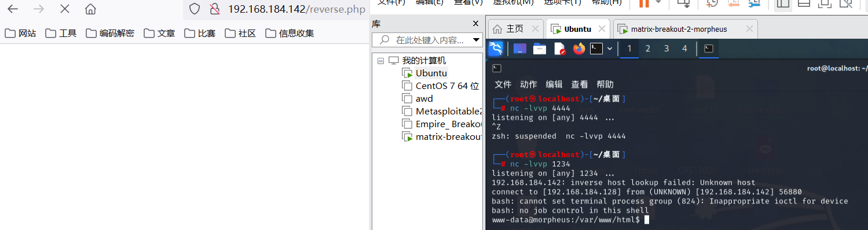Open the 编码解密 bookmarks folder
The width and height of the screenshot is (868, 230).
click(110, 33)
